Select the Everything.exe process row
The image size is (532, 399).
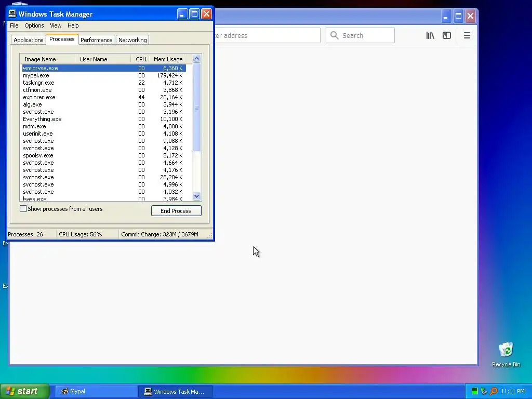coord(103,119)
